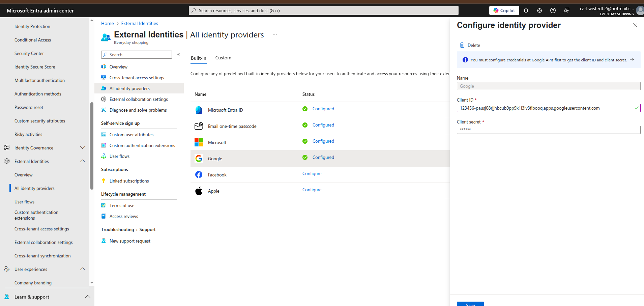Collapse User experiences section chevron
The height and width of the screenshot is (306, 644).
click(x=83, y=269)
